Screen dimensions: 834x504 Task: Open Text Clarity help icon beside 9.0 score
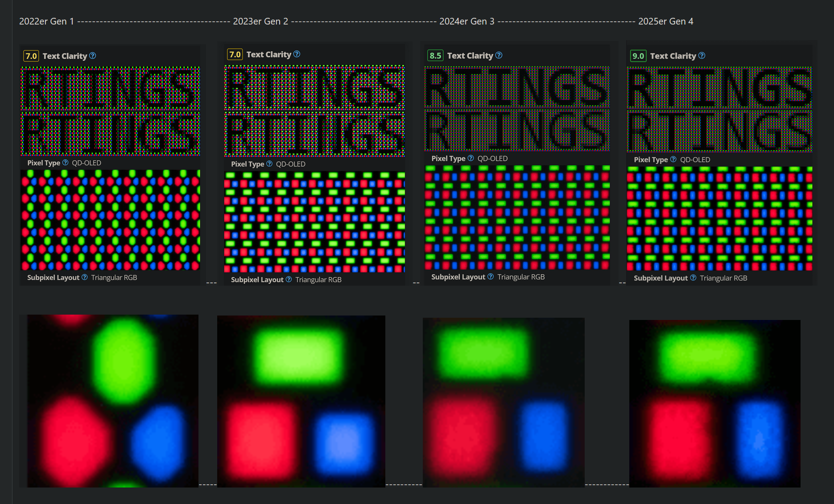click(702, 55)
